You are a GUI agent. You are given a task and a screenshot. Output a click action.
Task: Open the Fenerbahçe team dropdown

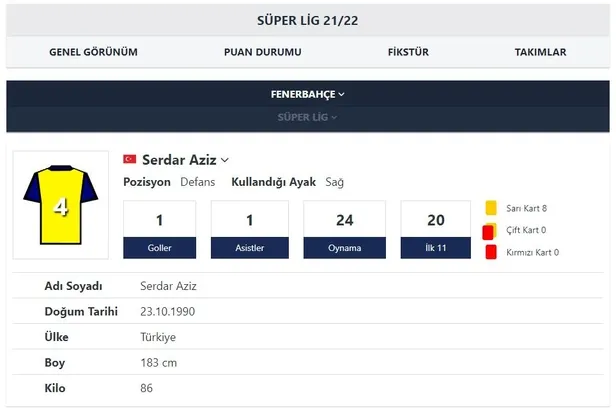[x=307, y=94]
